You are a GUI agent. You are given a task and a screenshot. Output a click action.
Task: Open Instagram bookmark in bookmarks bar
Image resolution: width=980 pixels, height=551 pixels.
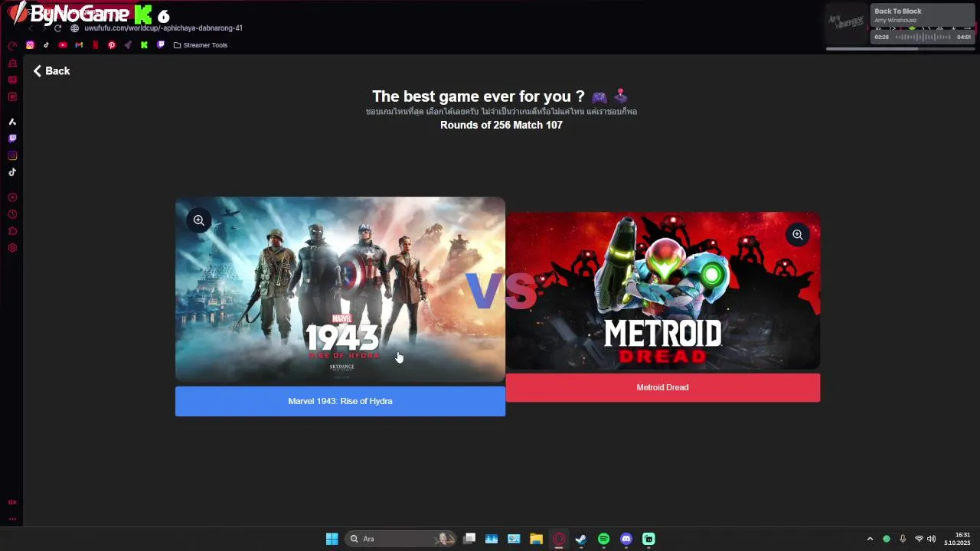30,45
